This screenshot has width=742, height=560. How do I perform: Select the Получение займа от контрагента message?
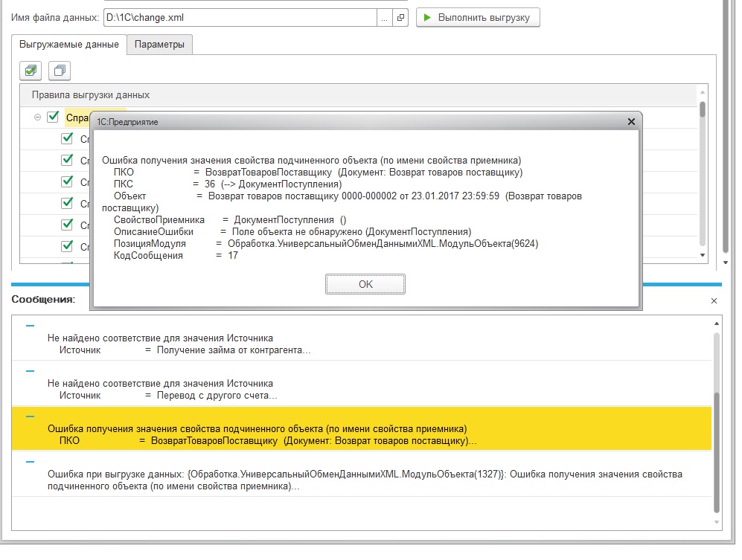click(x=362, y=338)
